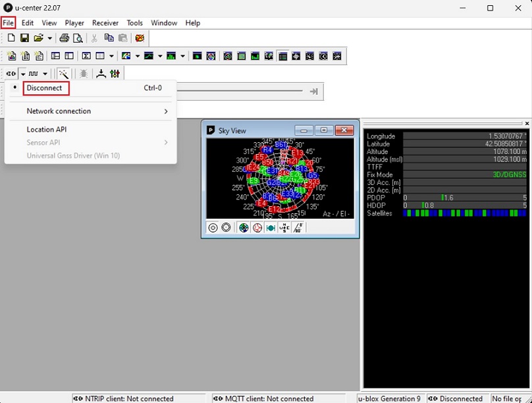Expand the baud rate dropdown arrow

tap(45, 74)
